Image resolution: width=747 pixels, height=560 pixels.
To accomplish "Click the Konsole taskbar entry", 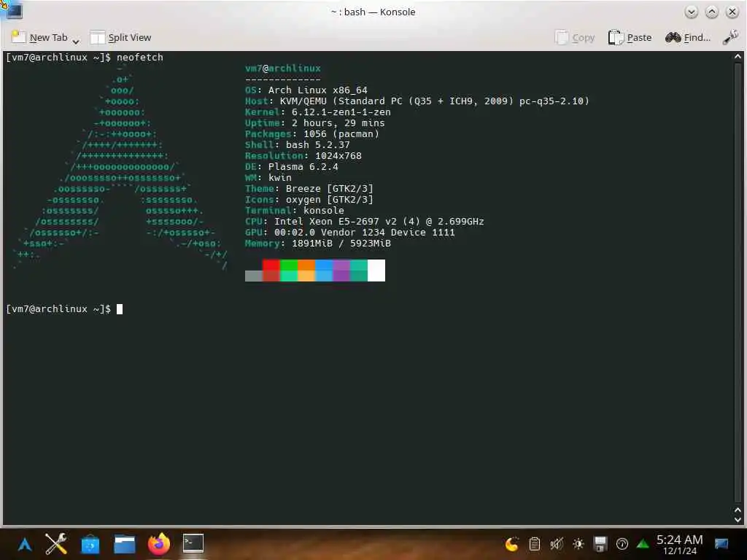I will [193, 544].
